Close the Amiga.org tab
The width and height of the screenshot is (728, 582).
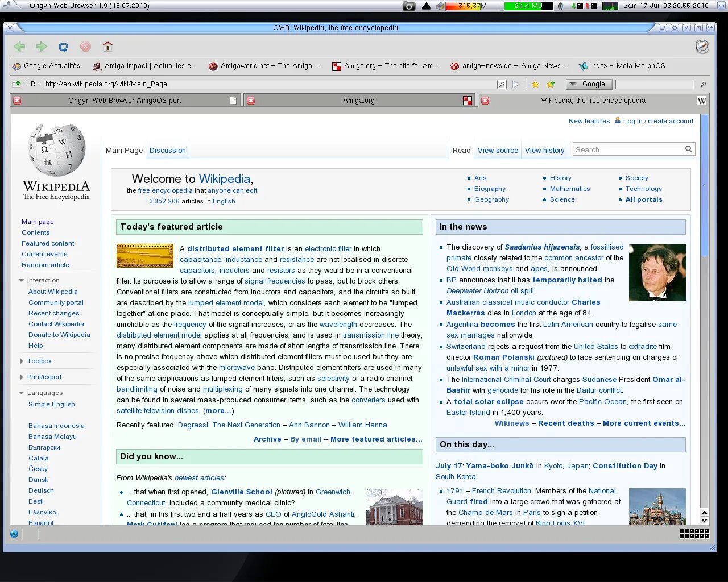251,101
